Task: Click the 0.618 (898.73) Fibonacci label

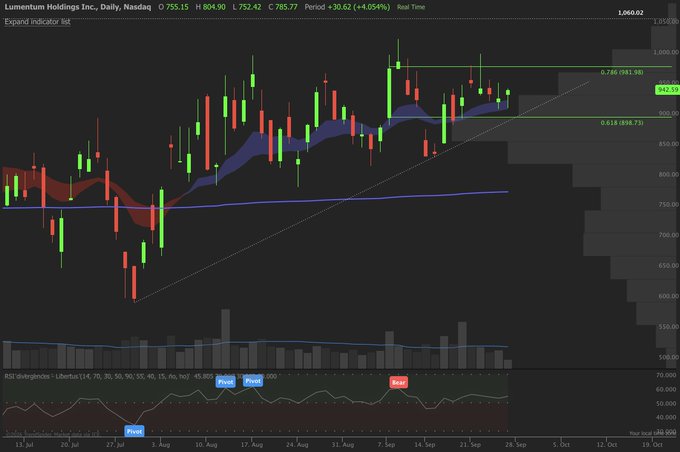Action: [x=622, y=123]
